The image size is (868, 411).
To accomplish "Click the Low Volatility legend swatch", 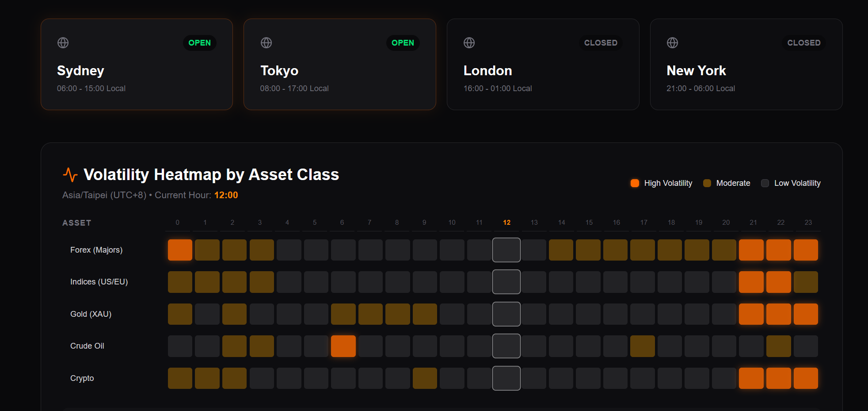I will click(765, 183).
